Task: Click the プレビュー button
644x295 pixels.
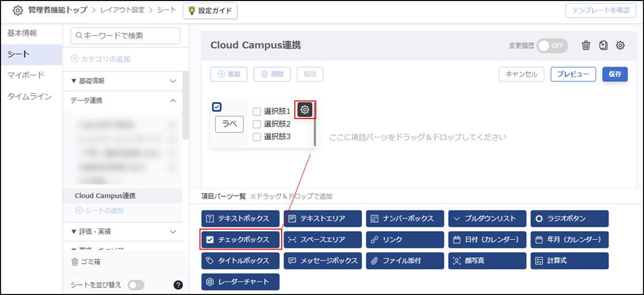Action: [x=573, y=74]
